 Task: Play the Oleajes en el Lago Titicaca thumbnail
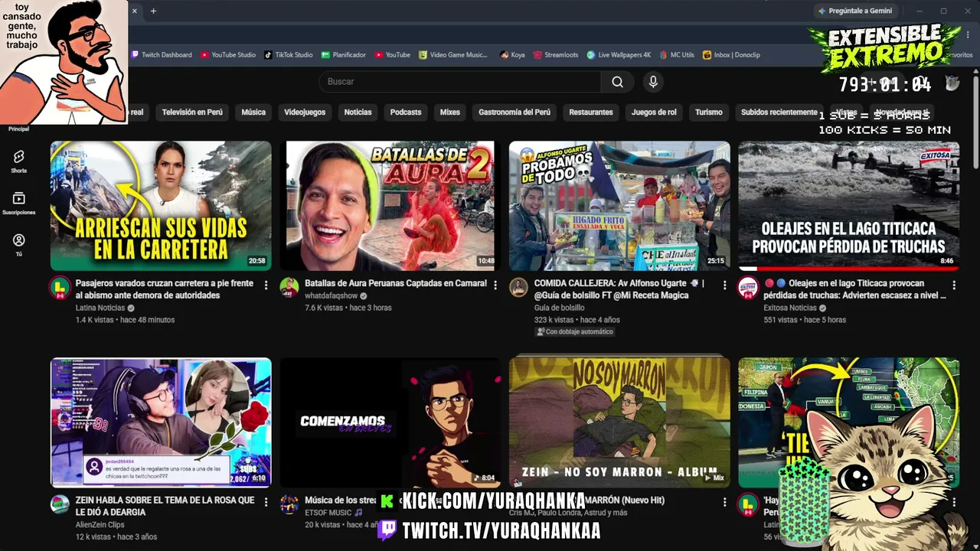tap(849, 206)
